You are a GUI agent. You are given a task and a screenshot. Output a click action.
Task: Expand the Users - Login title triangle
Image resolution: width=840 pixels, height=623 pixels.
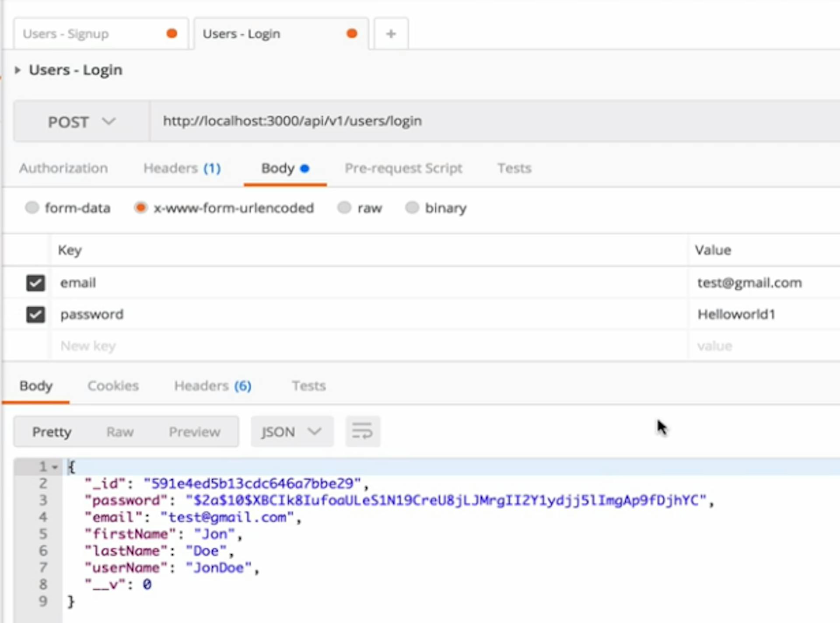[x=17, y=70]
